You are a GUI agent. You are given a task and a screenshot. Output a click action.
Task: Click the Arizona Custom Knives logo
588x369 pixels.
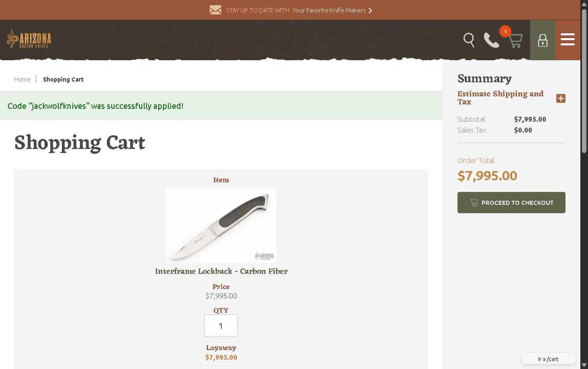29,39
